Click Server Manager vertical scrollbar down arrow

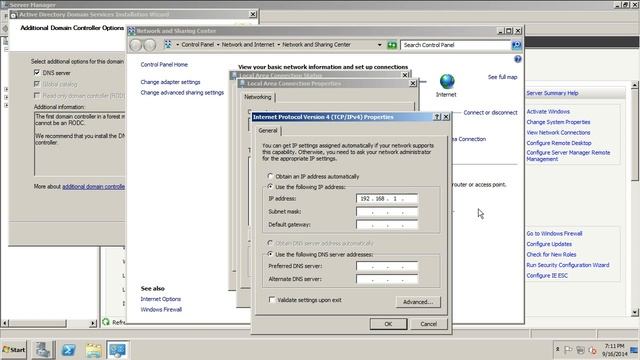(x=634, y=312)
